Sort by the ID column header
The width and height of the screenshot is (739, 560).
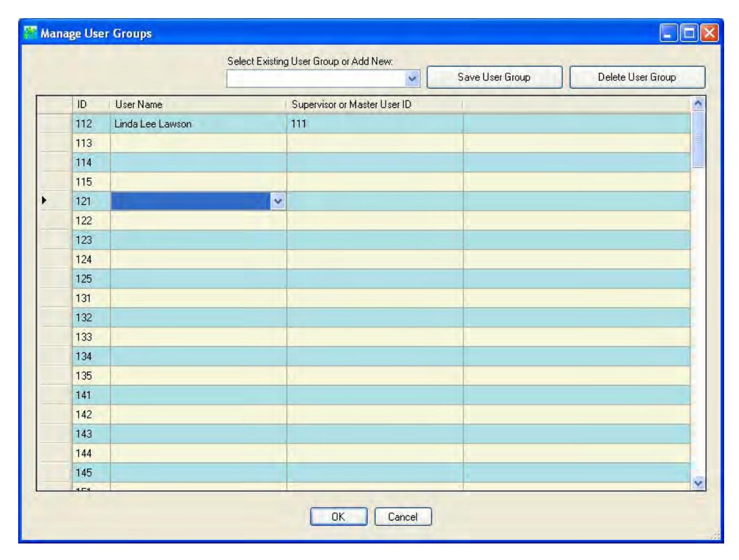pyautogui.click(x=91, y=105)
